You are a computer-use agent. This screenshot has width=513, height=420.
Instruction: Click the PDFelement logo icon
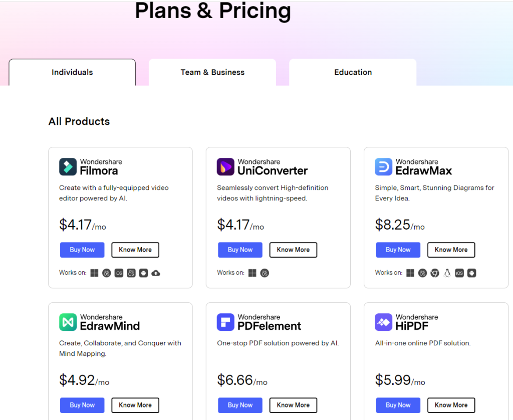pos(225,322)
